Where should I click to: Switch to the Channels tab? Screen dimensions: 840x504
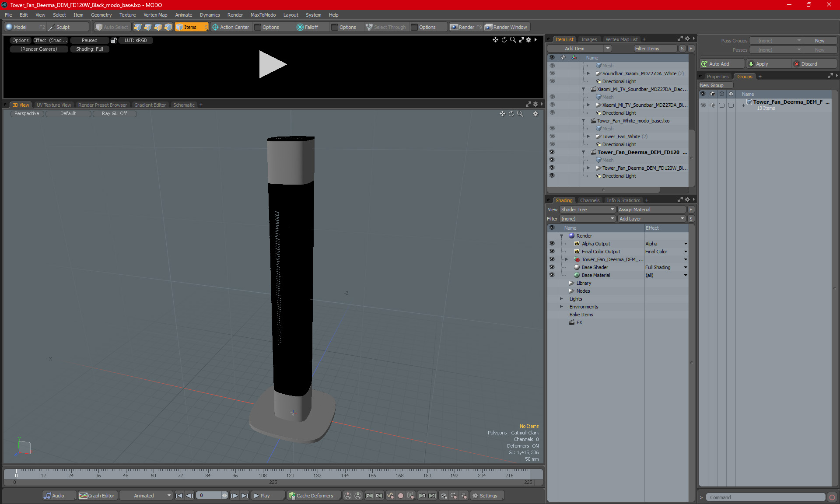(x=589, y=200)
